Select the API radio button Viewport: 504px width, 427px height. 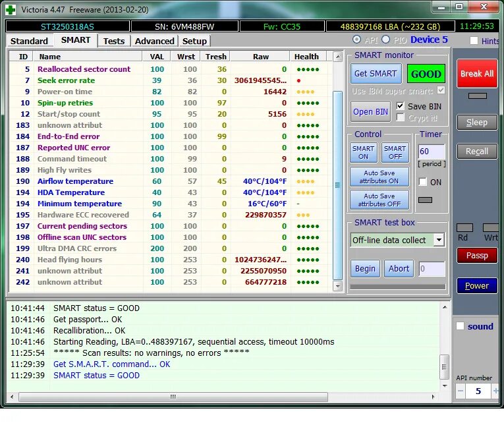[356, 40]
